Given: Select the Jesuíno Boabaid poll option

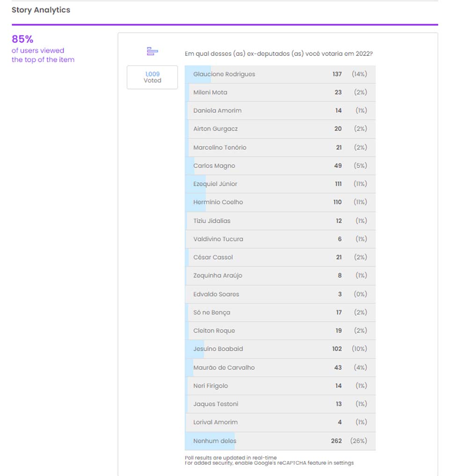Looking at the screenshot, I should pos(280,349).
